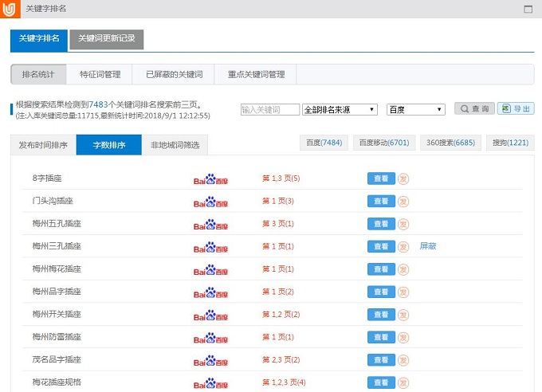Click the round 发 icon for 梅州五孔插座
Image resolution: width=542 pixels, height=392 pixels.
tap(403, 224)
